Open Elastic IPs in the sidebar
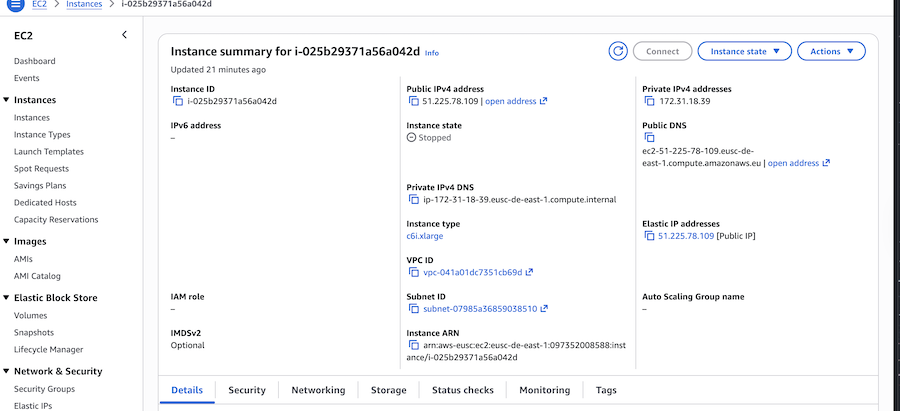This screenshot has width=900, height=411. point(33,406)
